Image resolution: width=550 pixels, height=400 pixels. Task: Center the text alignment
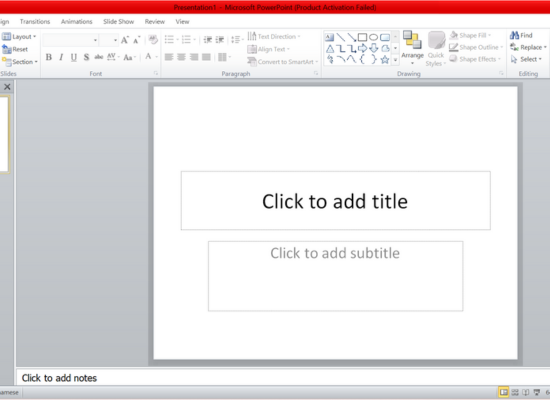pos(181,57)
